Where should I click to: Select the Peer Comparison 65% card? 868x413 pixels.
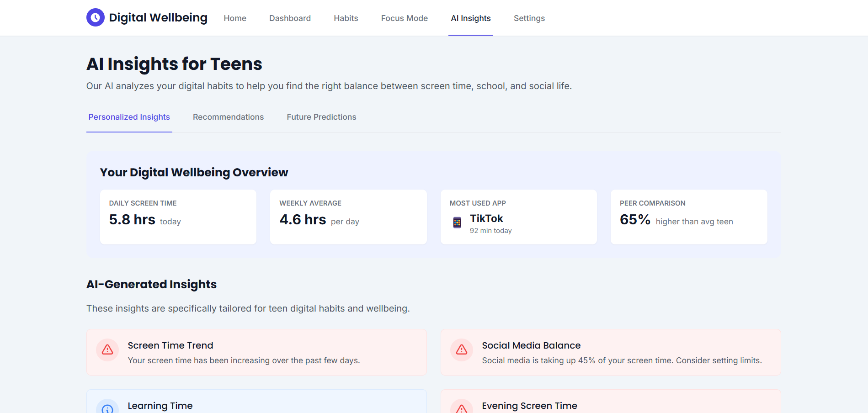point(688,217)
